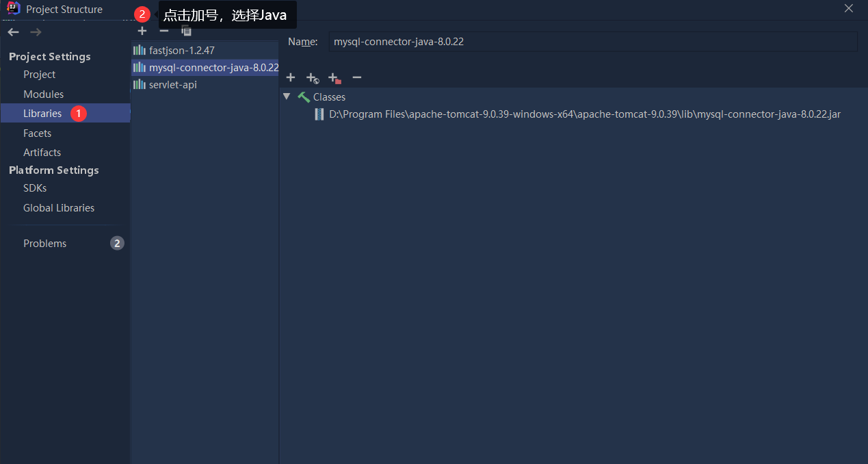Remove selected library with minus icon
This screenshot has height=464, width=868.
[x=163, y=30]
